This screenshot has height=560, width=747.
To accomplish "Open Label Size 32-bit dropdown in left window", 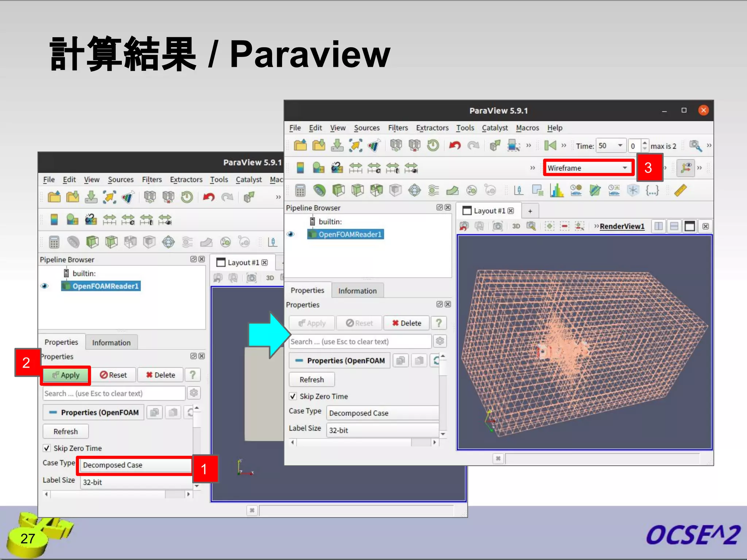I will [x=136, y=482].
